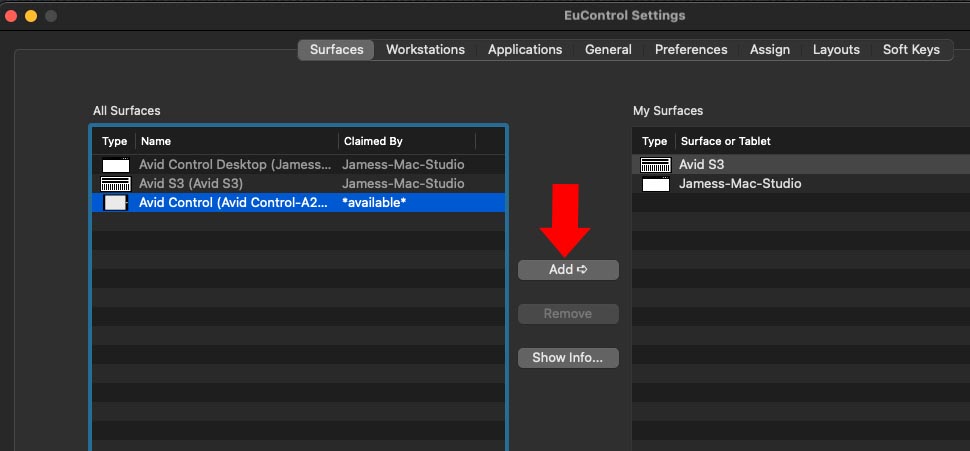Switch to the Surfaces tab
970x451 pixels.
336,49
